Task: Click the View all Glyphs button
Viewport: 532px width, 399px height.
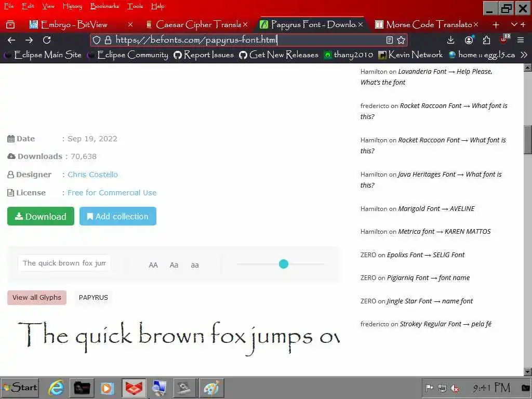Action: 37,298
